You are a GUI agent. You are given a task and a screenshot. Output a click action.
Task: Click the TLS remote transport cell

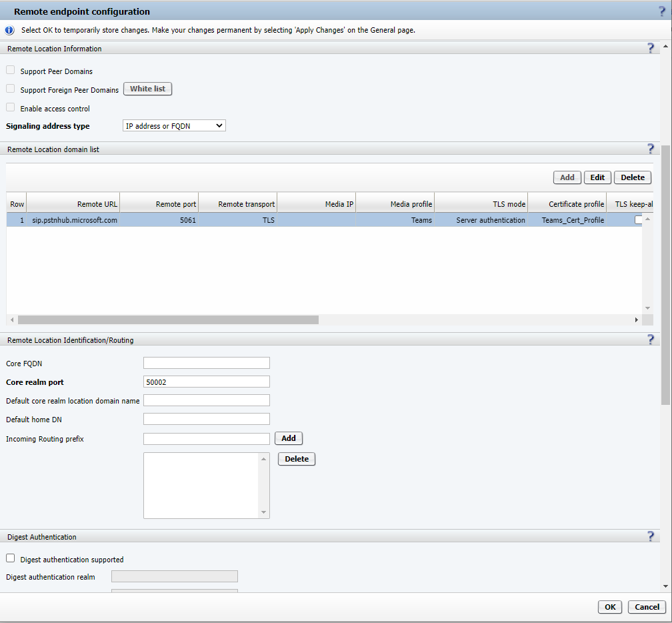pos(238,220)
